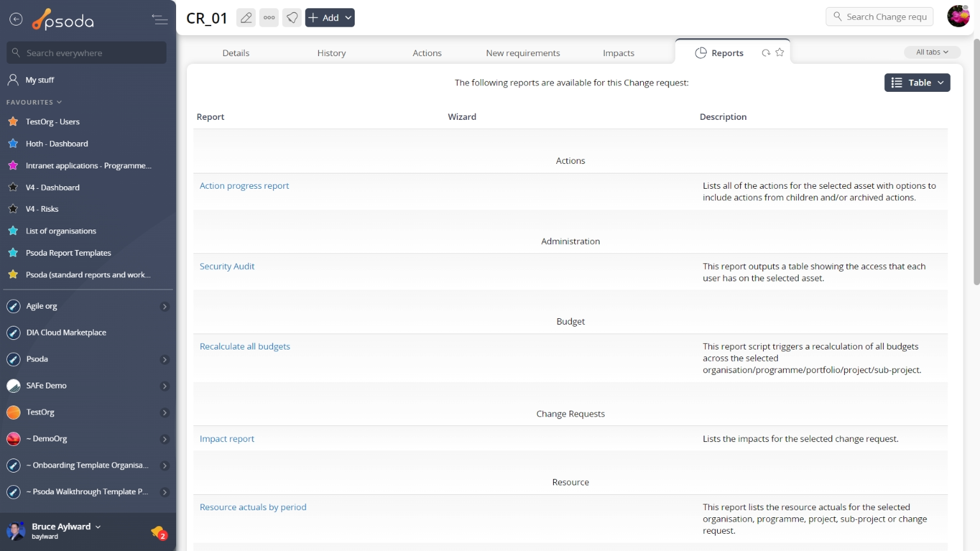The image size is (980, 551).
Task: Click the page vertical scrollbar
Action: [x=976, y=159]
